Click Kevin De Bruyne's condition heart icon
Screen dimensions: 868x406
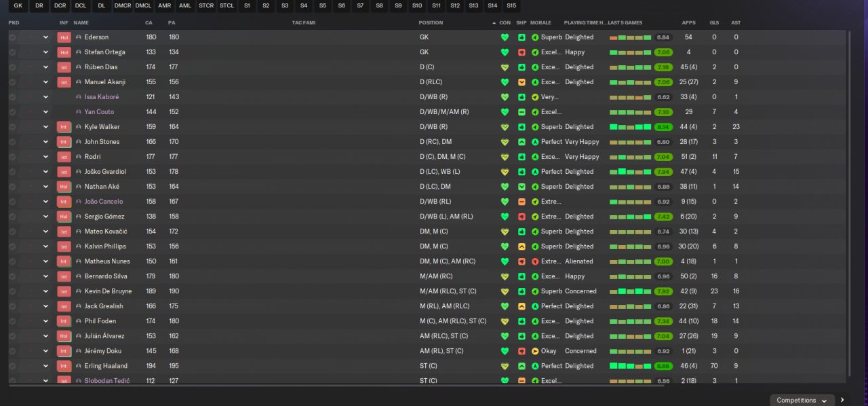pos(505,291)
